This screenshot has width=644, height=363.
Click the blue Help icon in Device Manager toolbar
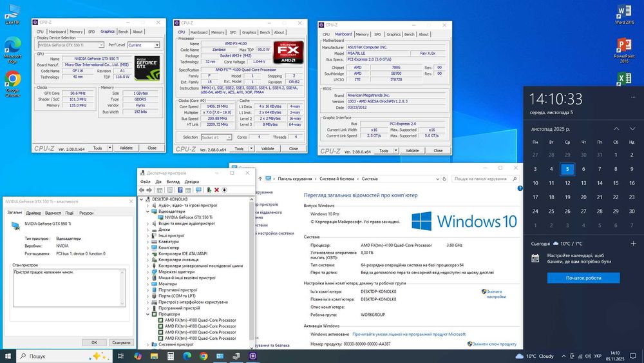pos(180,190)
